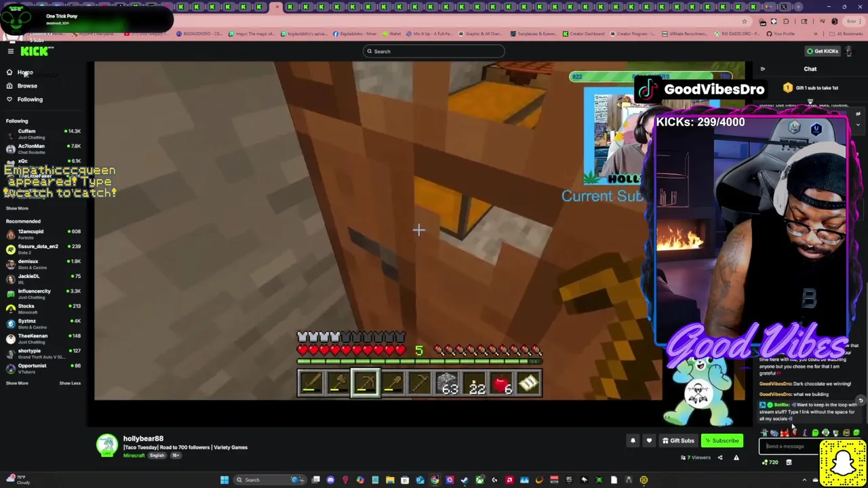This screenshot has height=488, width=868.
Task: Select the red apple hotbar slot
Action: click(502, 385)
